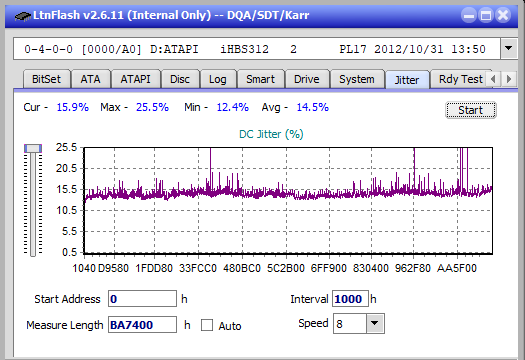Open the Speed dropdown list
Viewport: 525px width, 360px height.
[x=375, y=323]
